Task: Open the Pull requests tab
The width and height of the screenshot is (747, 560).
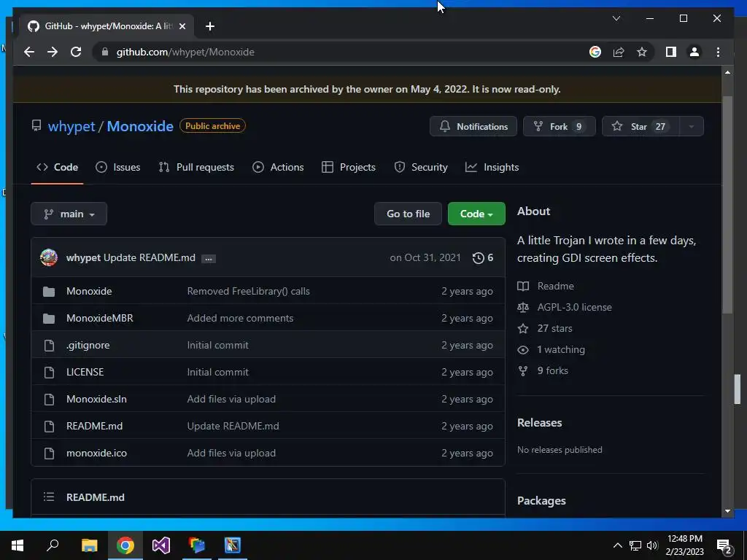Action: [196, 167]
